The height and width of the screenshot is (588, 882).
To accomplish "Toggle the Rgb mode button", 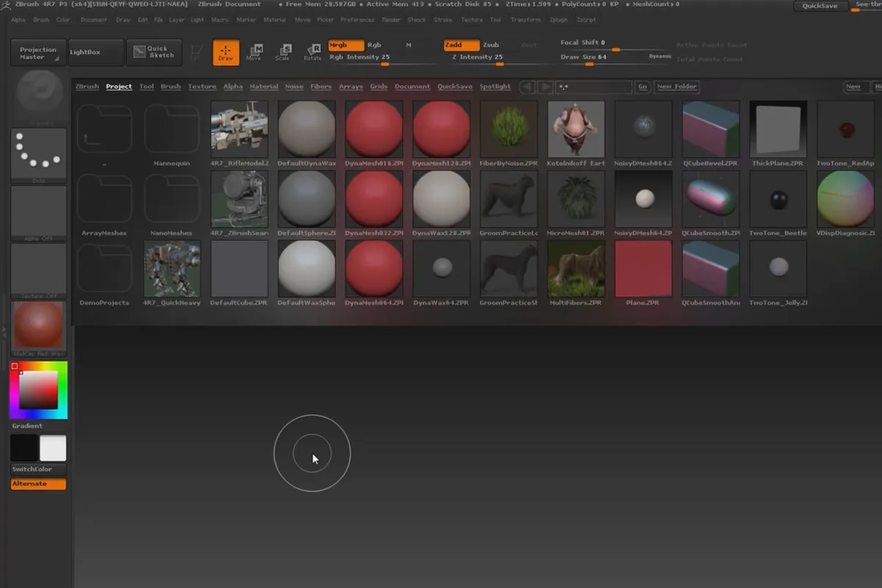I will 375,45.
